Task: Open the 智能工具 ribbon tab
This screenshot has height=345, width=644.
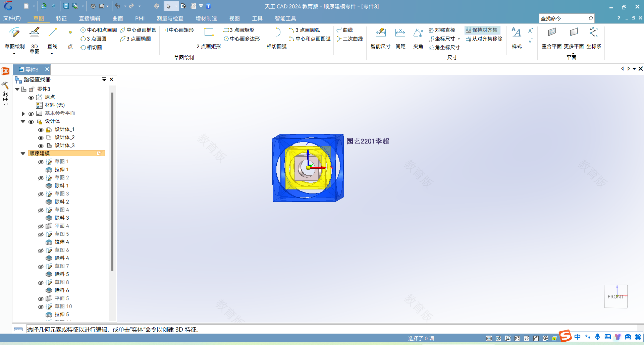Action: tap(285, 18)
